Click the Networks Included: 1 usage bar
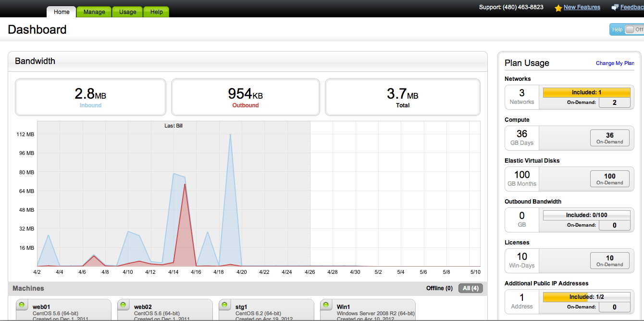644x321 pixels. [586, 92]
